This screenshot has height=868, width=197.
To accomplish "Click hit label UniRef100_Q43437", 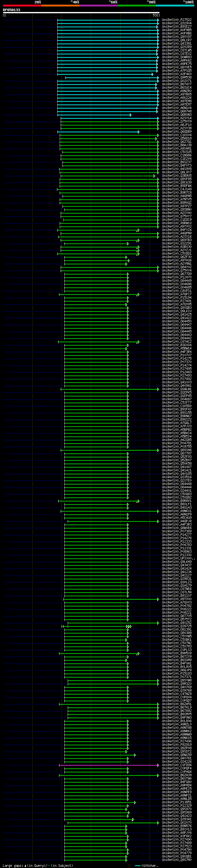I will [176, 565].
